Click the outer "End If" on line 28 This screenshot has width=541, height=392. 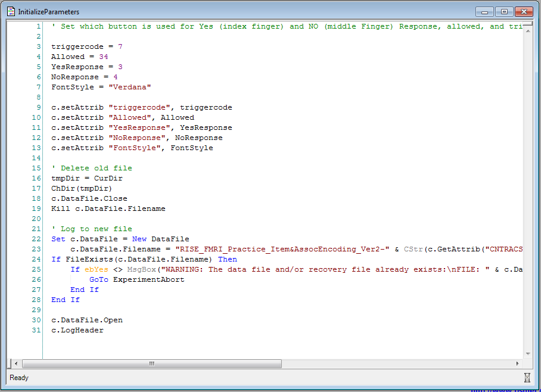coord(66,300)
